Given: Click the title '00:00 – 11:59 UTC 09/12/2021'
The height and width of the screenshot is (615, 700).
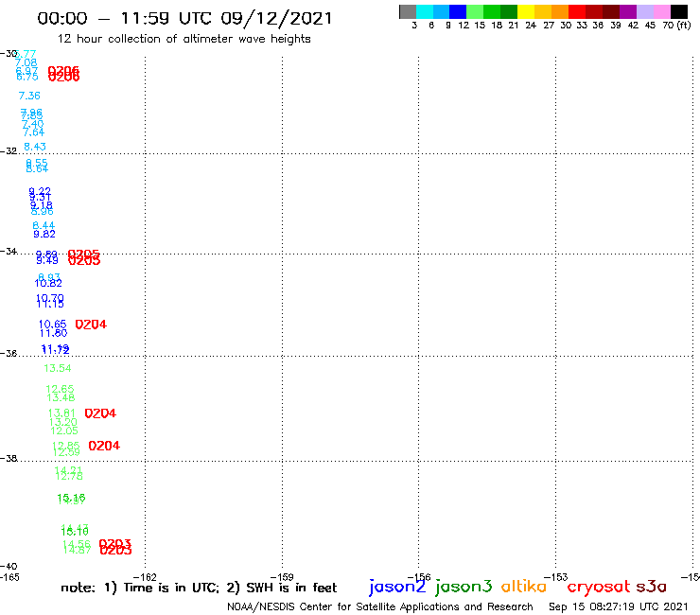Looking at the screenshot, I should [x=184, y=19].
